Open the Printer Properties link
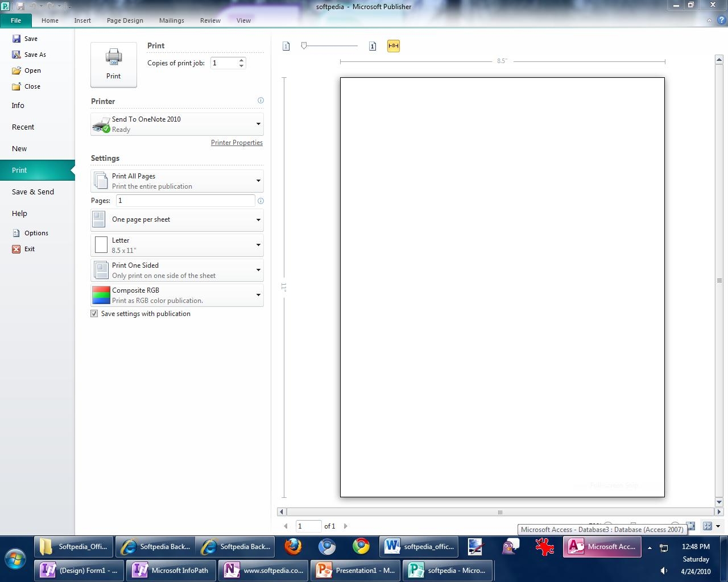 [237, 143]
